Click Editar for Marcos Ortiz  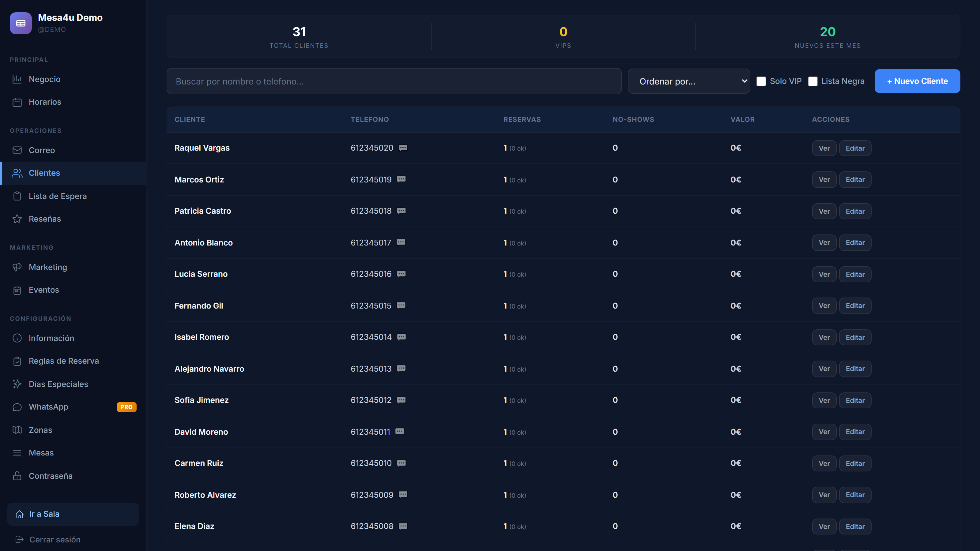855,179
